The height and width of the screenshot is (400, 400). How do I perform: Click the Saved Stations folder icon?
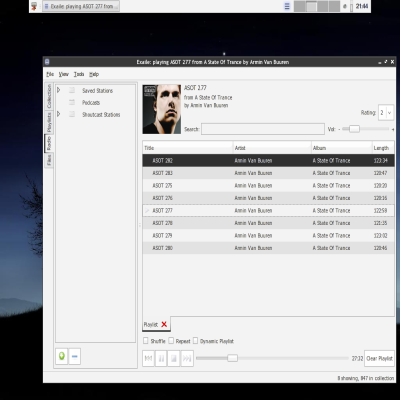(72, 90)
